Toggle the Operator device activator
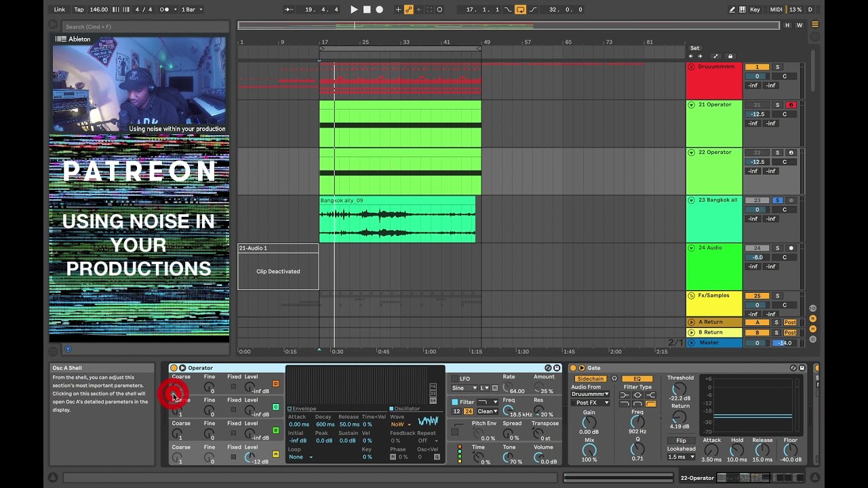 (174, 368)
